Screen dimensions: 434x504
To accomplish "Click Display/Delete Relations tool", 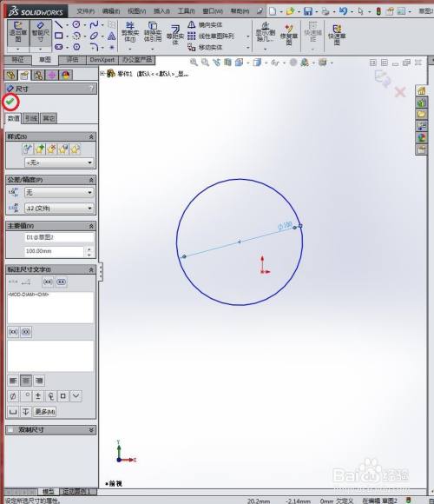I will click(265, 32).
